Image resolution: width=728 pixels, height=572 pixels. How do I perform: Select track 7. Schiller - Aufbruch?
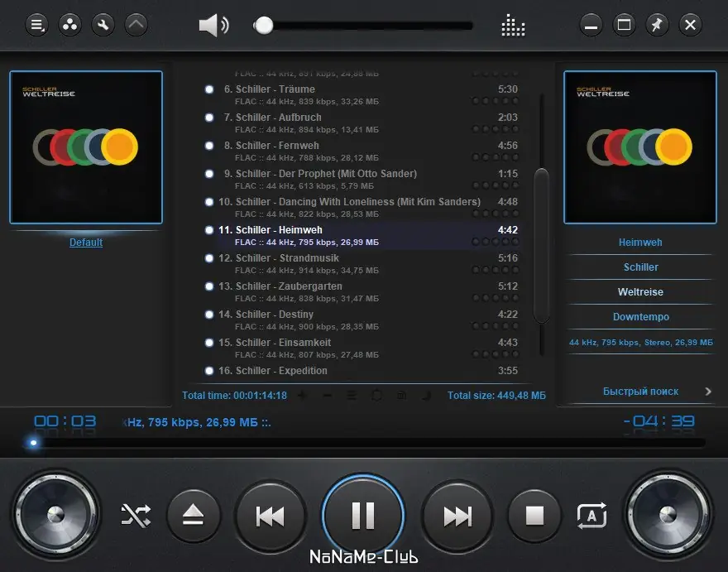click(370, 123)
